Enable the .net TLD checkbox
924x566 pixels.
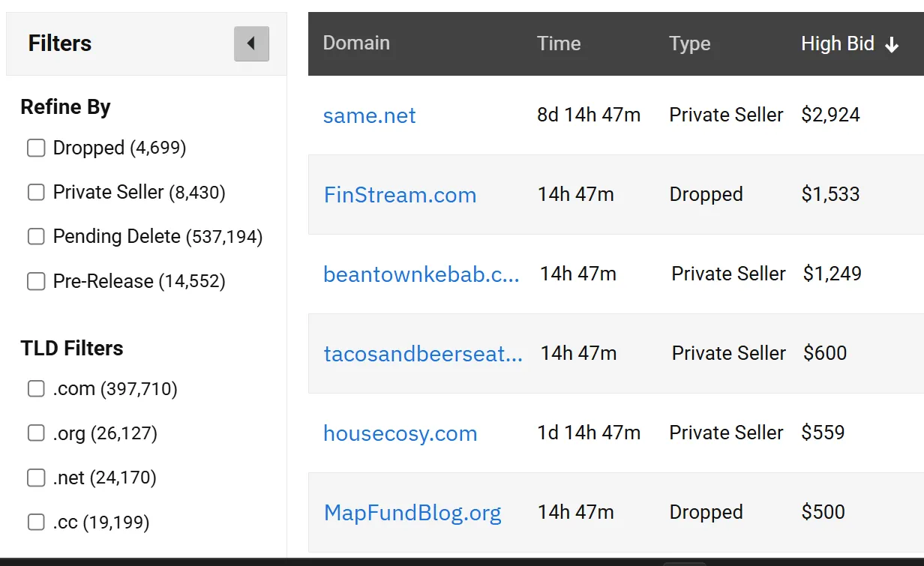[x=36, y=478]
